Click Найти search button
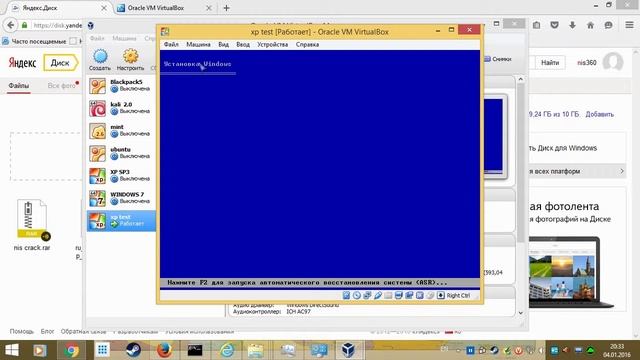The height and width of the screenshot is (360, 640). click(550, 62)
